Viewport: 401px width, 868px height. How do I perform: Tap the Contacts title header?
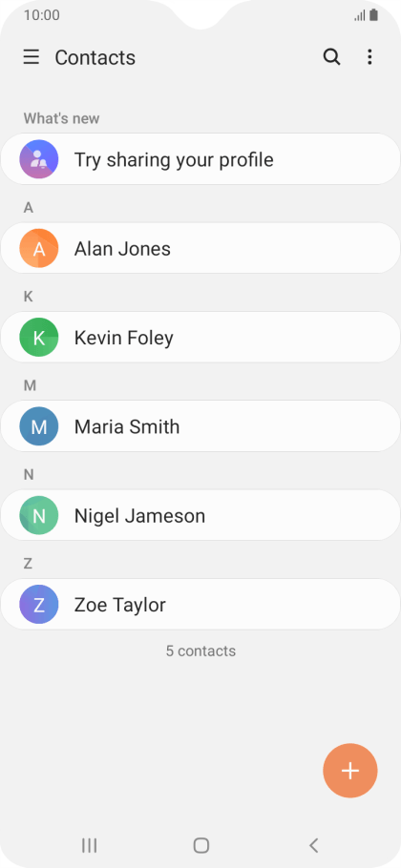pyautogui.click(x=95, y=57)
